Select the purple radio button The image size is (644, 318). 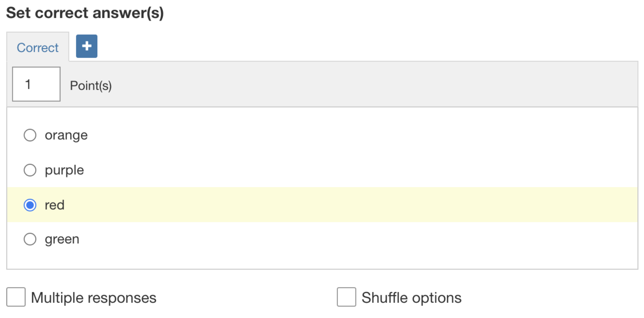click(x=30, y=170)
